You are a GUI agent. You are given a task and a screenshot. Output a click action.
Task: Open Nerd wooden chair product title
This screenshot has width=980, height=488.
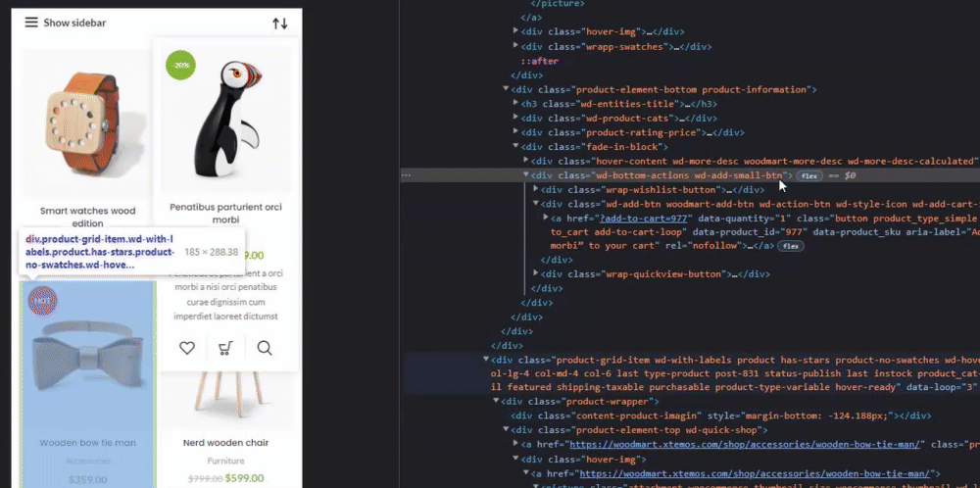click(x=225, y=442)
